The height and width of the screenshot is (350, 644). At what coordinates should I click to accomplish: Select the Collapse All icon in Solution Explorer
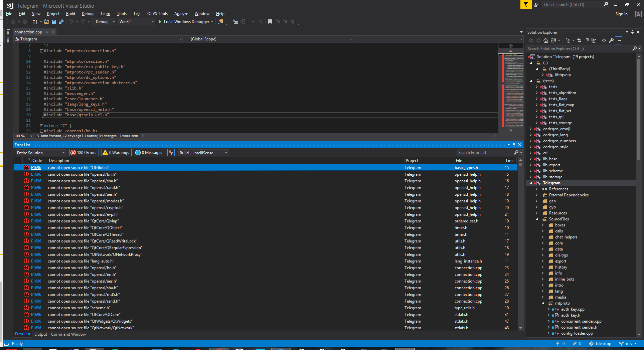[587, 40]
